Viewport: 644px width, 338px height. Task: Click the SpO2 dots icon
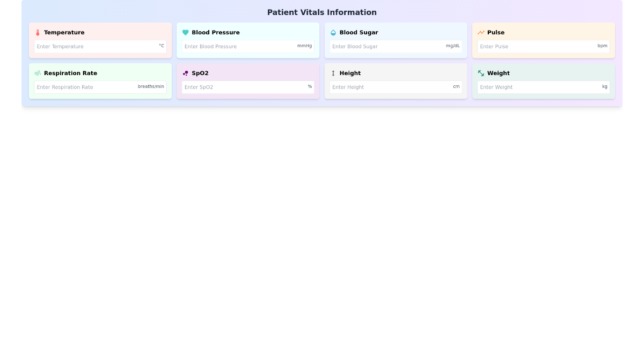pyautogui.click(x=185, y=73)
